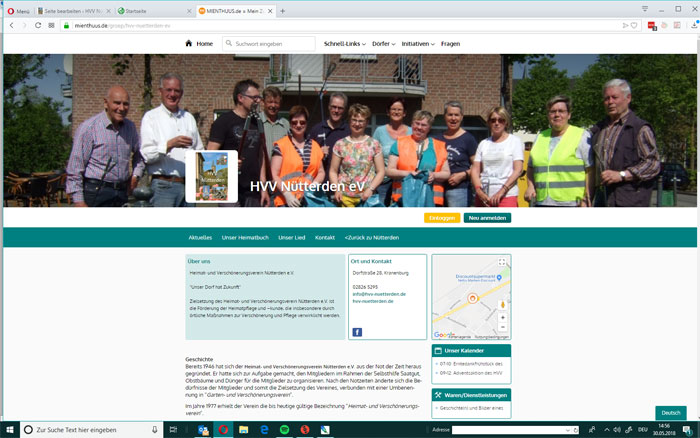Open the taskbar Adresse dropdown arrow
The height and width of the screenshot is (438, 700).
pyautogui.click(x=568, y=430)
